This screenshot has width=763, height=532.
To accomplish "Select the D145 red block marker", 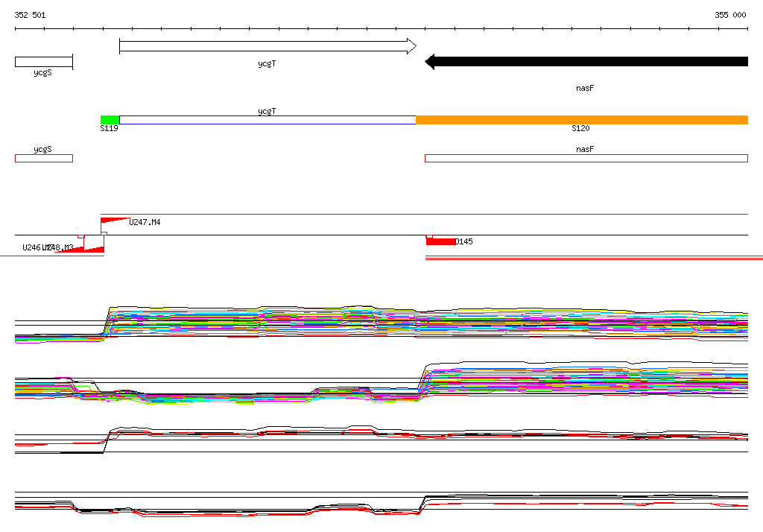I will pyautogui.click(x=441, y=241).
